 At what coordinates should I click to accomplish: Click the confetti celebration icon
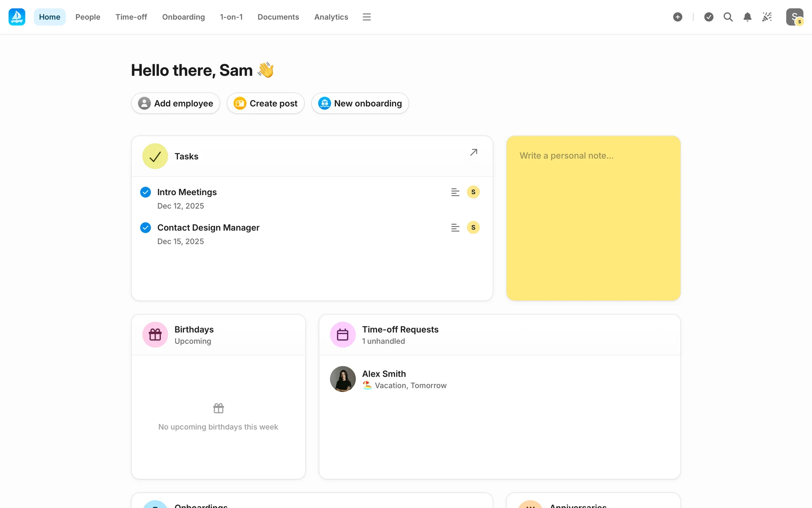(767, 17)
